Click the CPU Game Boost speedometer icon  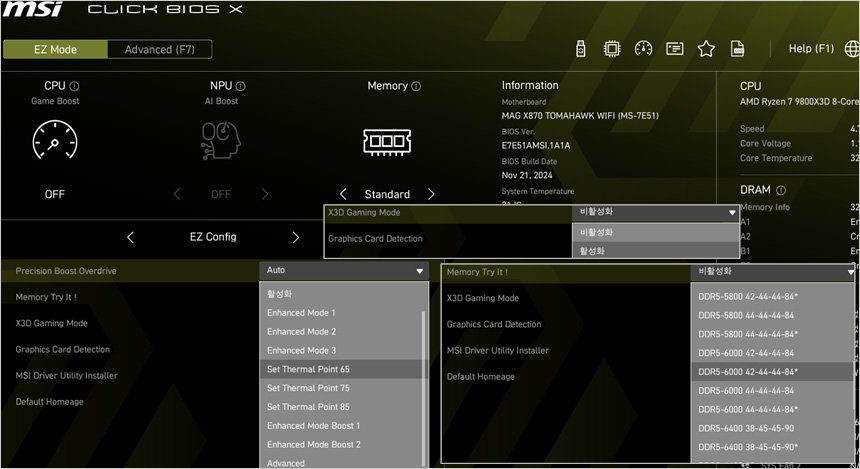[55, 141]
